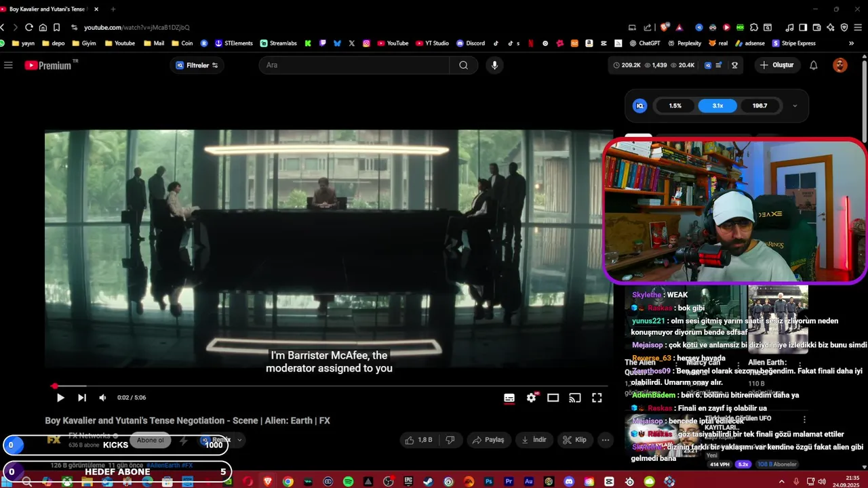The height and width of the screenshot is (488, 868).
Task: Click the Oluştur create button
Action: 777,65
